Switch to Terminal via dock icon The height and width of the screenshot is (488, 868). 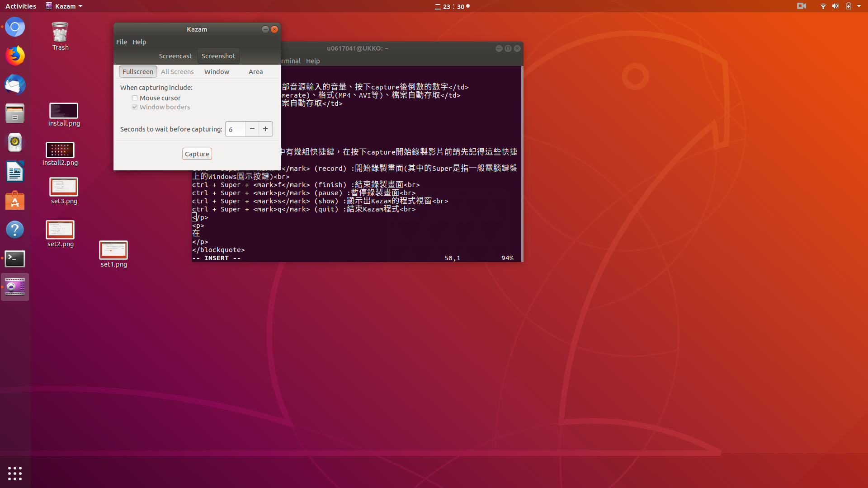click(x=15, y=258)
